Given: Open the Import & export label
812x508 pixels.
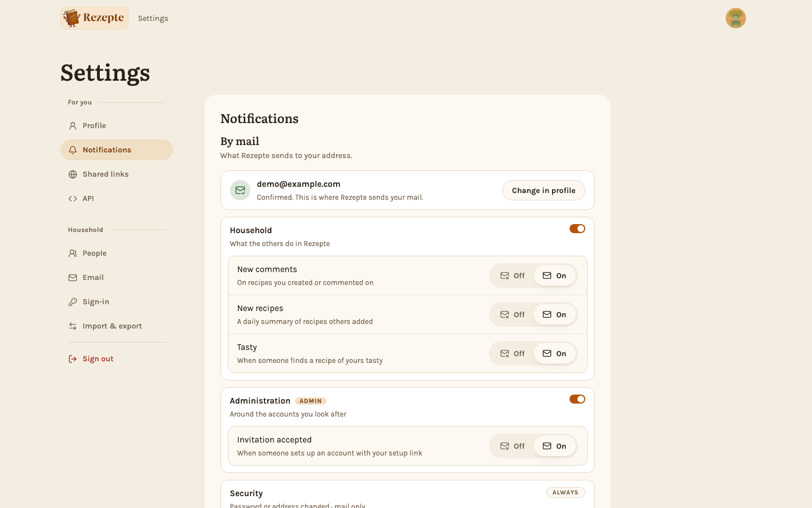Looking at the screenshot, I should click(112, 326).
